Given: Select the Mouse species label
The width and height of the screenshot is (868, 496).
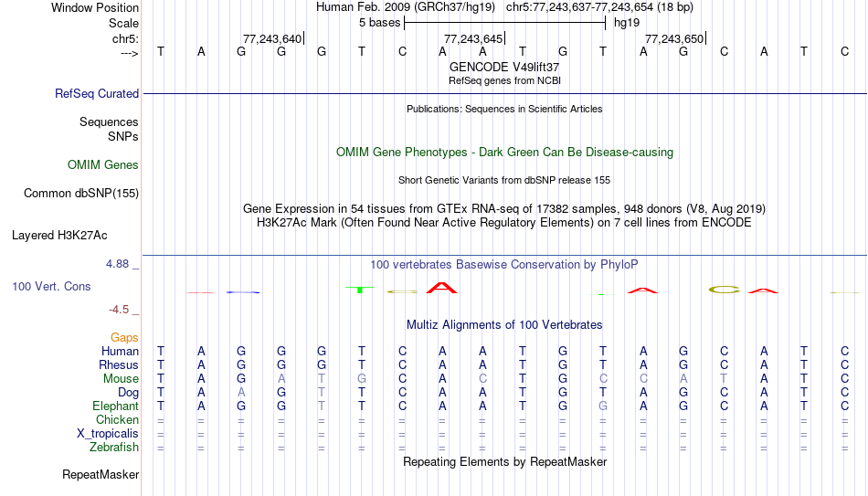Looking at the screenshot, I should click(x=122, y=379).
